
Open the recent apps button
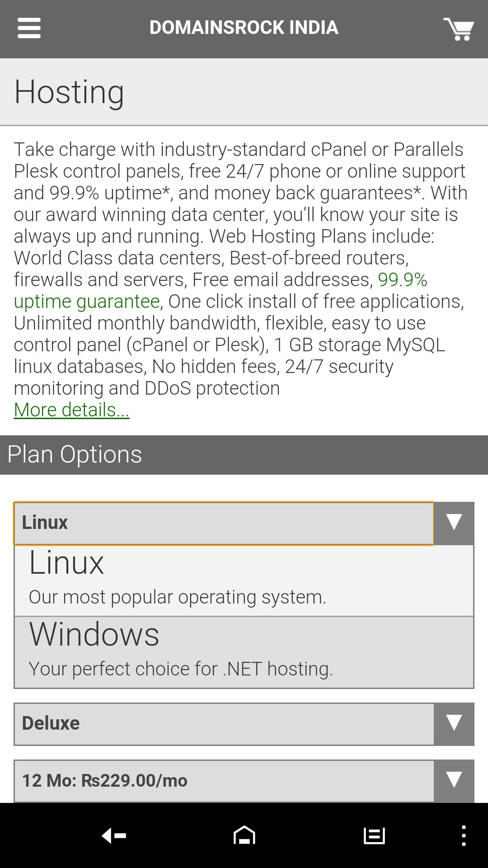[x=374, y=835]
